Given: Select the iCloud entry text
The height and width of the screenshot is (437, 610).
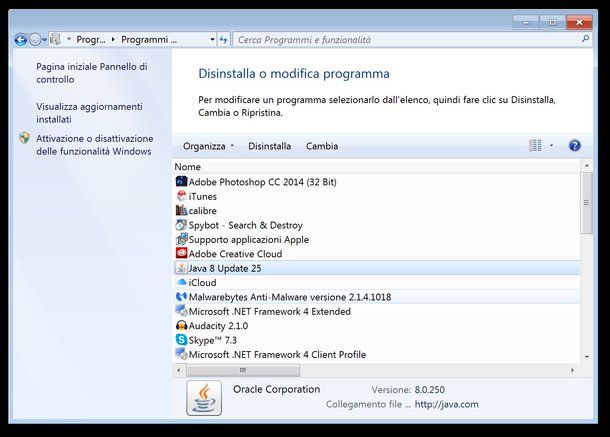Looking at the screenshot, I should [x=202, y=283].
